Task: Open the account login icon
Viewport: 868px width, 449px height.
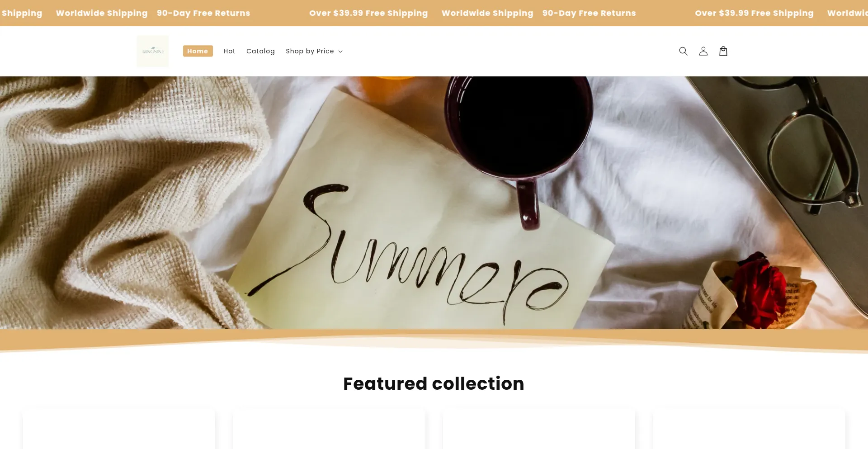Action: 703,51
